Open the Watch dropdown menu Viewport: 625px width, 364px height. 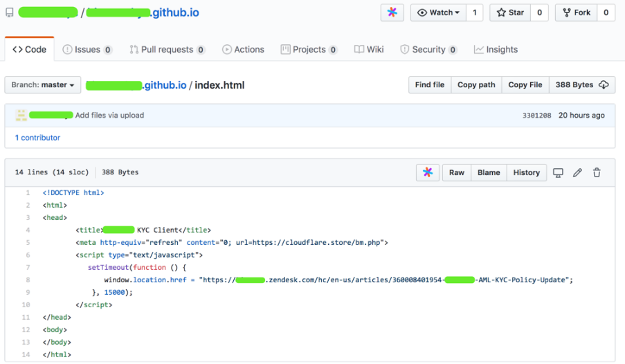(438, 12)
